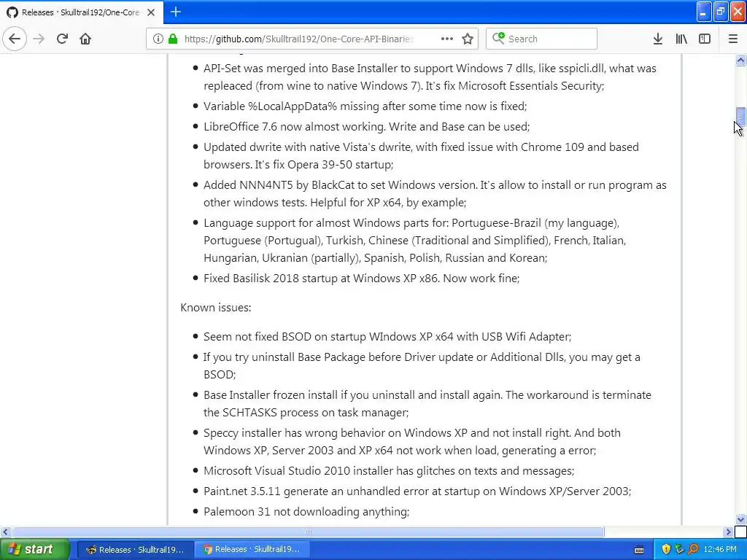Click the horizontal scrollbar thumb
The width and height of the screenshot is (747, 560).
coord(308,532)
